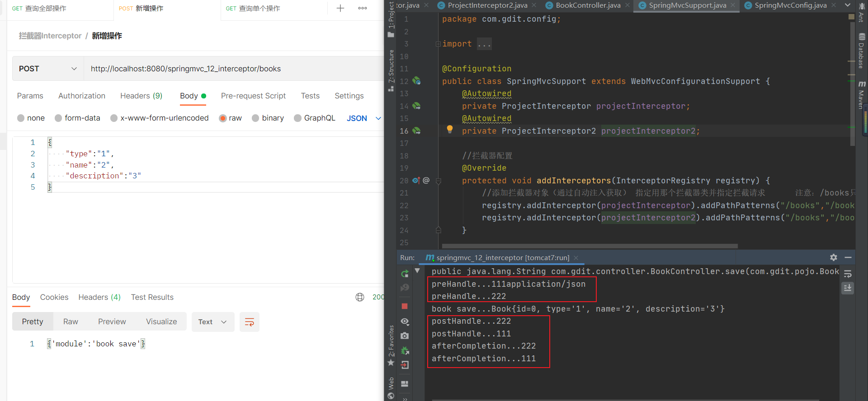Screen dimensions: 868x401
Task: Open Run panel settings gear
Action: 834,257
